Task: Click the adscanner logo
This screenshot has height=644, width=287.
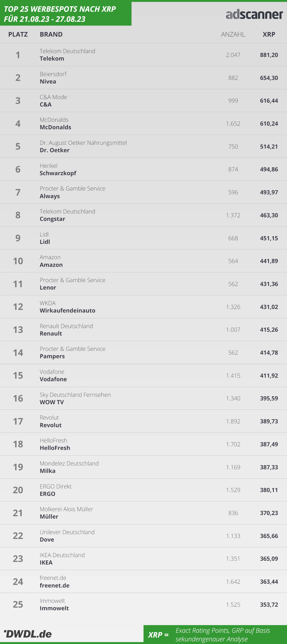Action: pyautogui.click(x=254, y=14)
